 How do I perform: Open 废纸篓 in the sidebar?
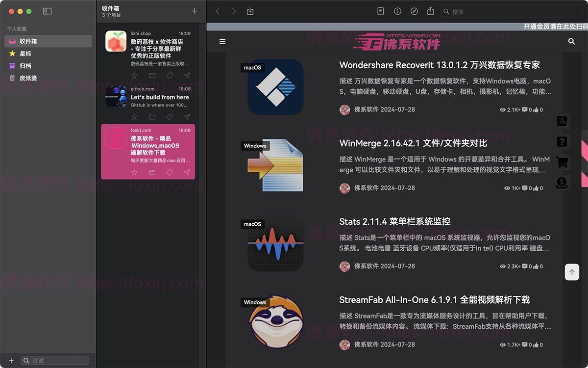click(x=28, y=78)
